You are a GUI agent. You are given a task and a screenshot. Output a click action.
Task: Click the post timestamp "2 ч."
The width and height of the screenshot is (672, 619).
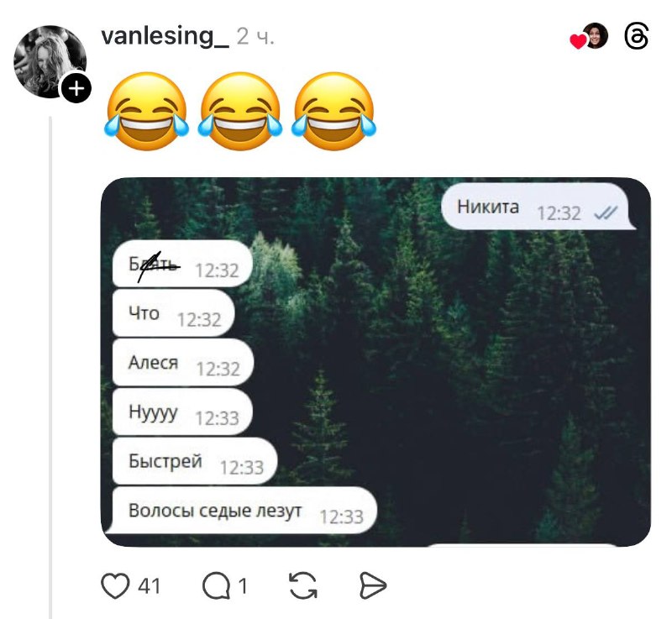[x=256, y=37]
